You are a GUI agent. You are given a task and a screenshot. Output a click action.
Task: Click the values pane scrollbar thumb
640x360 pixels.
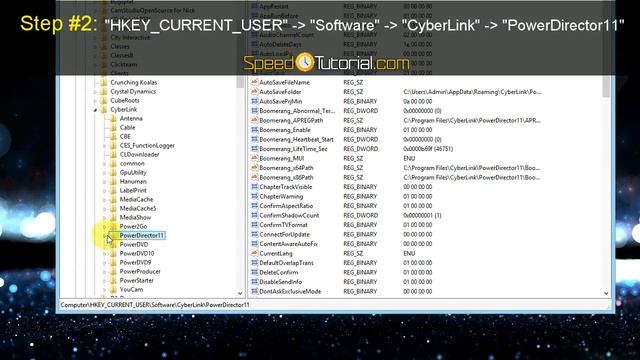tap(606, 86)
